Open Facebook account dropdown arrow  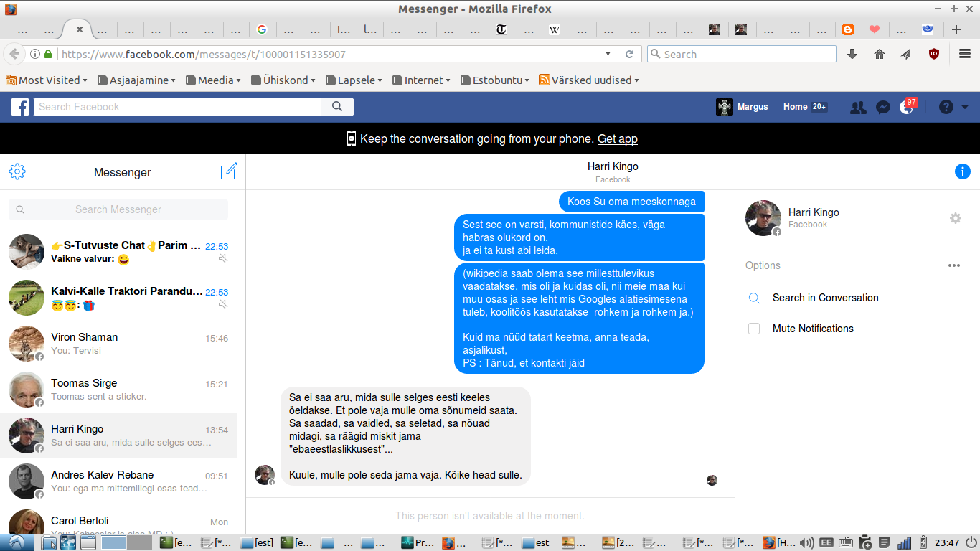point(965,107)
